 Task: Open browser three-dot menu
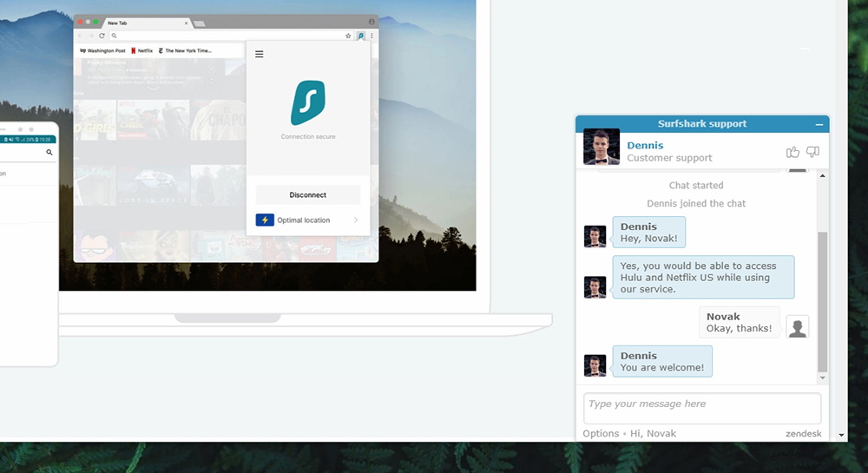372,36
